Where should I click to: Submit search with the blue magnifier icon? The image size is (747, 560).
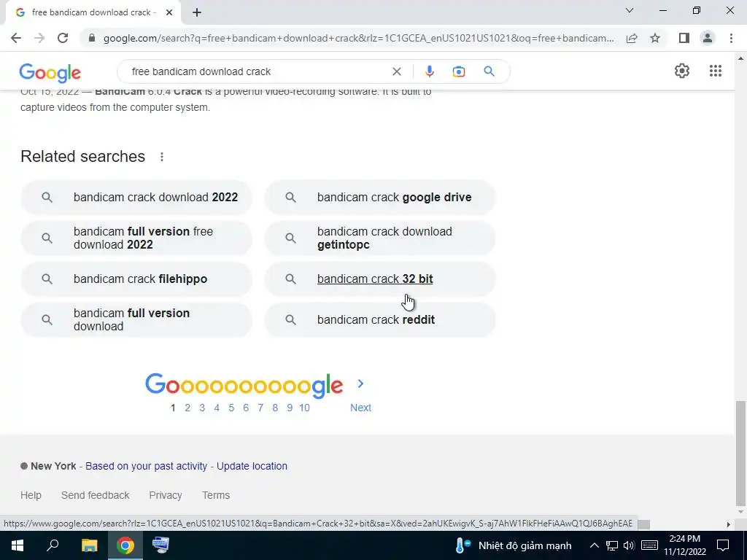(489, 71)
